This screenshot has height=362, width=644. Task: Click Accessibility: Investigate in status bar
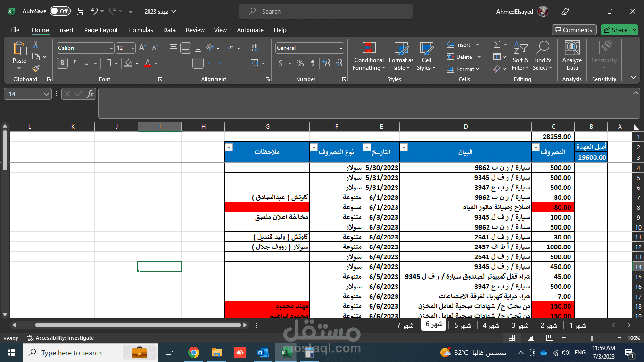click(60, 338)
